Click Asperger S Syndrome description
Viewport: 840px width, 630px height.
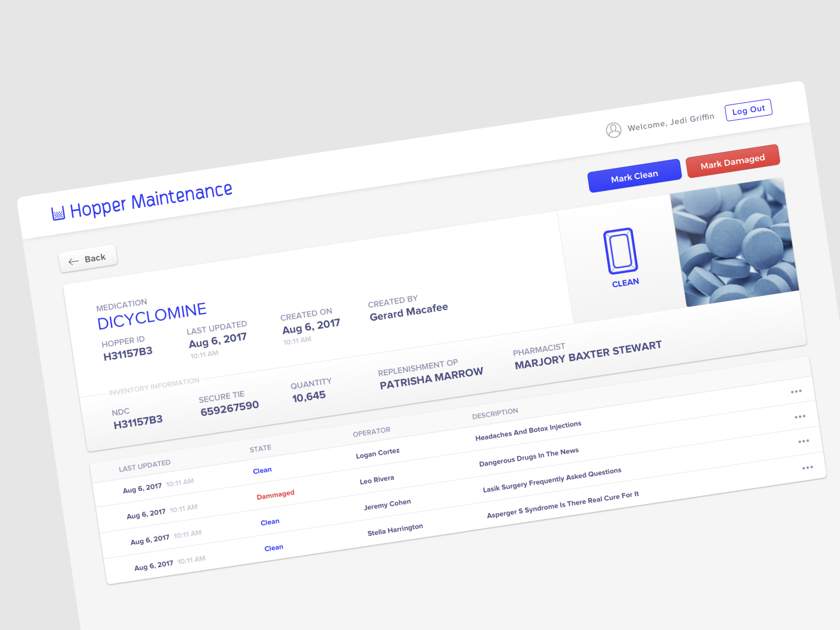[x=563, y=505]
